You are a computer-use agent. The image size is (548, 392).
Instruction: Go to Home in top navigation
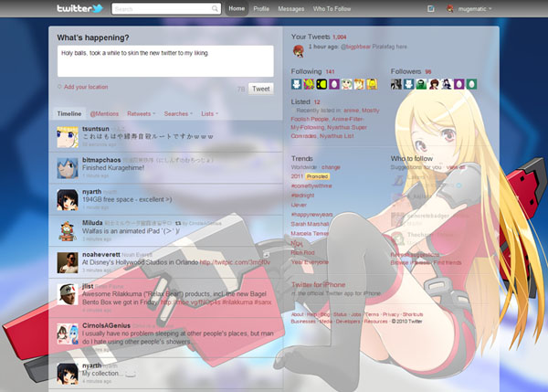(x=237, y=8)
